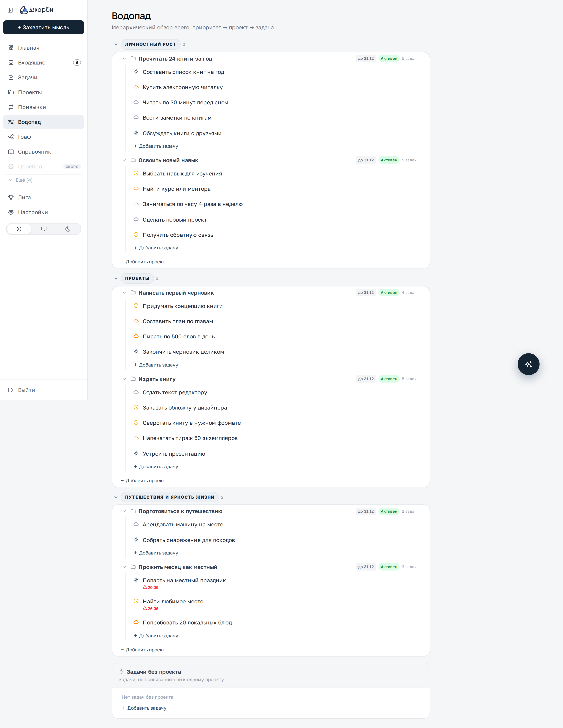Image resolution: width=563 pixels, height=728 pixels.
Task: Click Активен badge of Написать первый черновик
Action: point(389,293)
